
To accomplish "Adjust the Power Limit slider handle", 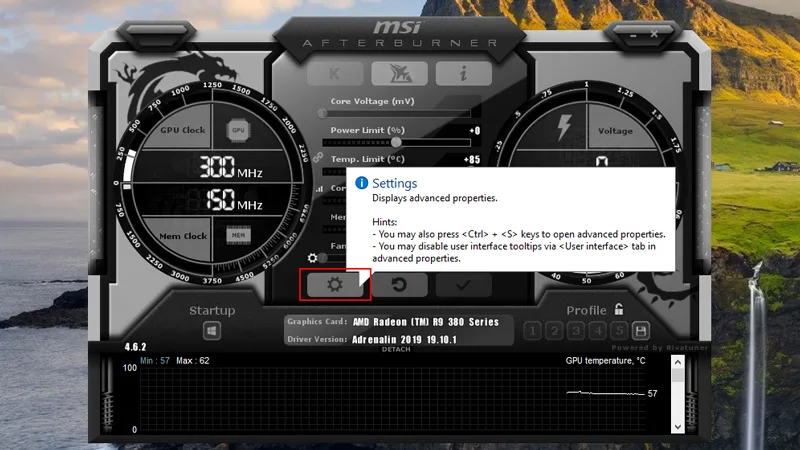I will (x=396, y=142).
